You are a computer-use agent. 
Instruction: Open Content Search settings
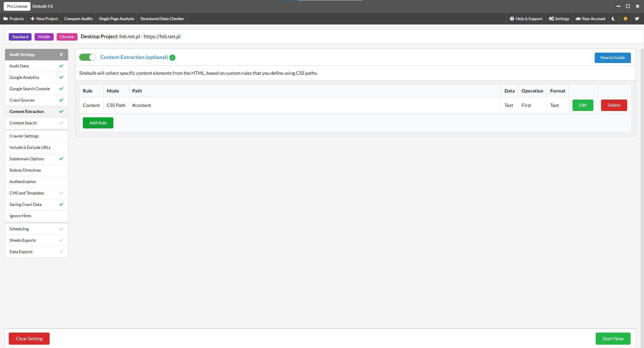37,123
